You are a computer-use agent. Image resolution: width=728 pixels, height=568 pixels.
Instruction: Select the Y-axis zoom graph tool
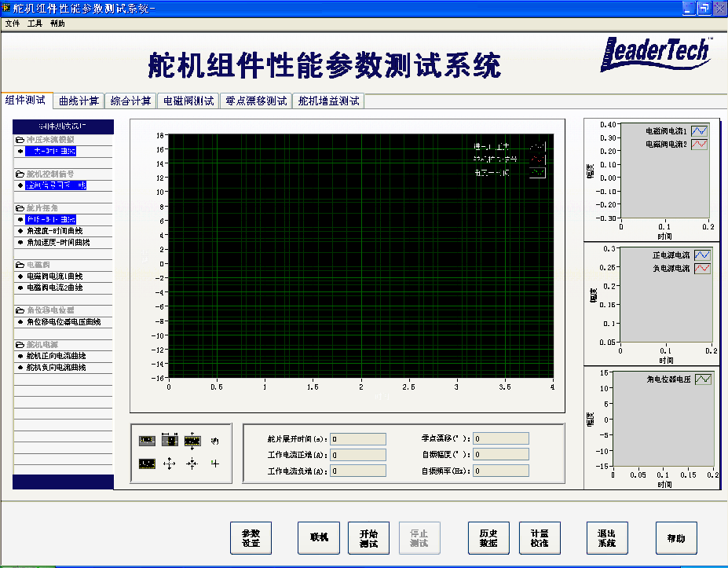point(192,441)
